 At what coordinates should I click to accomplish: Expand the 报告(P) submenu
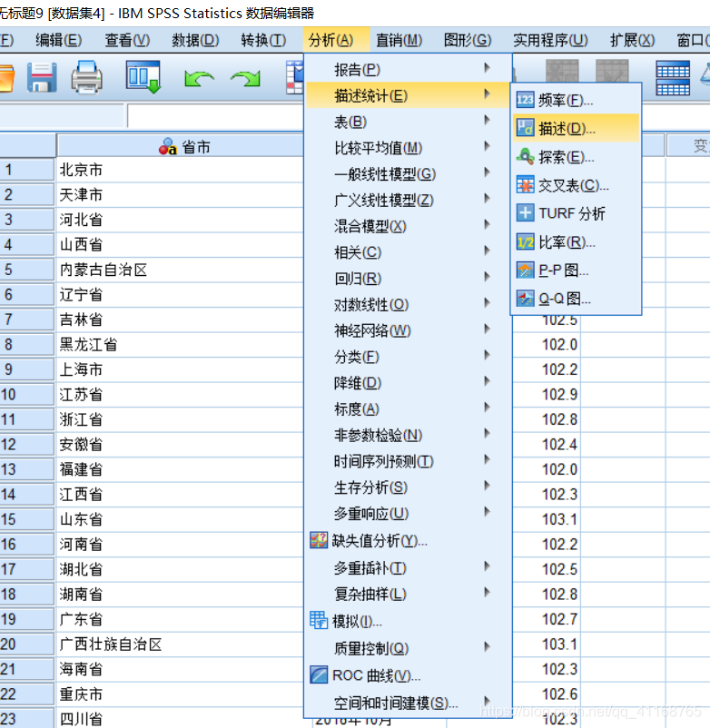click(409, 69)
